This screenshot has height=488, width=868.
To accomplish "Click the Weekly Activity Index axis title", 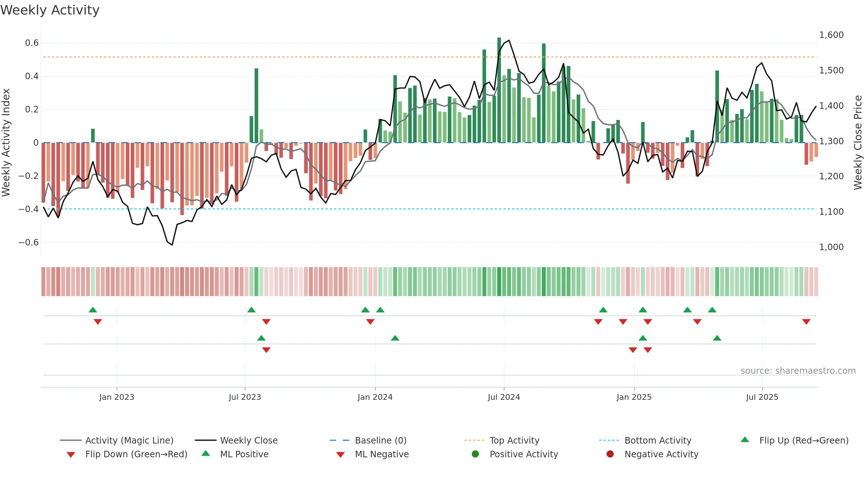I will [6, 142].
